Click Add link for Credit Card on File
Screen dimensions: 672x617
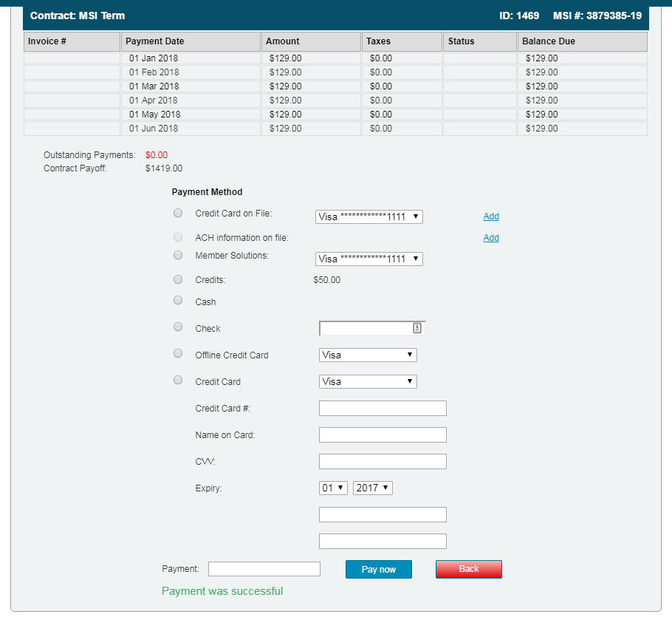tap(491, 217)
